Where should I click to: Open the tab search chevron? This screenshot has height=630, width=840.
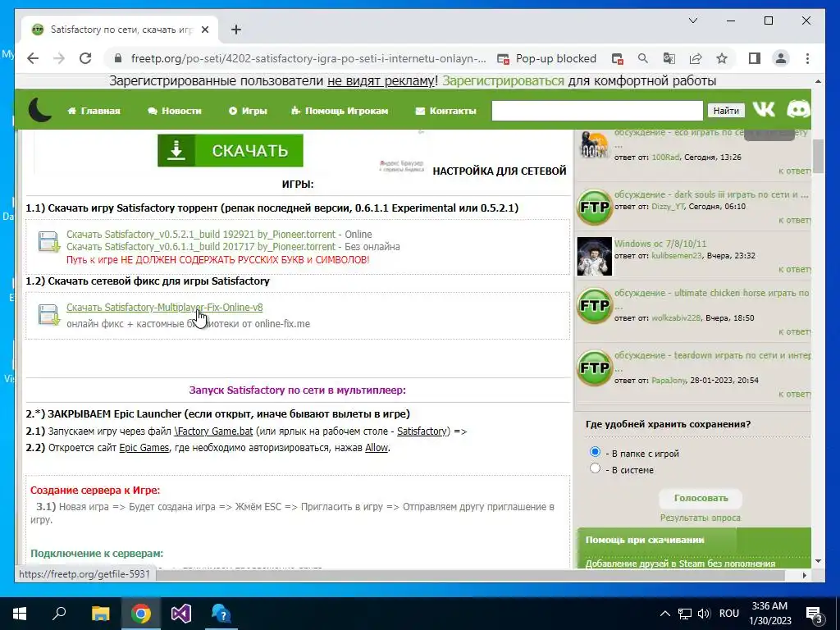(692, 21)
